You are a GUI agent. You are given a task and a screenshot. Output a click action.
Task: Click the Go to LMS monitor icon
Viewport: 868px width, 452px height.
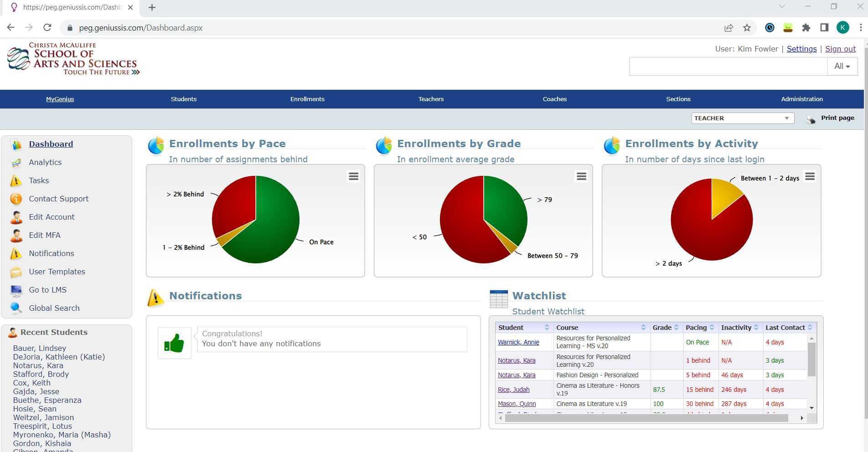tap(16, 290)
